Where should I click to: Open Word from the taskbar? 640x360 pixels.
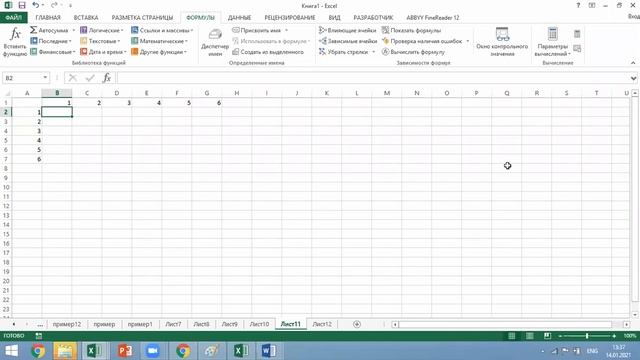click(269, 351)
